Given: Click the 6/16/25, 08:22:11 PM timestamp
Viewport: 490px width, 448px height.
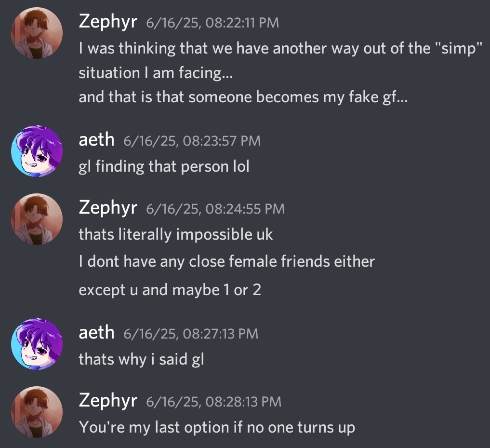Looking at the screenshot, I should pos(212,23).
